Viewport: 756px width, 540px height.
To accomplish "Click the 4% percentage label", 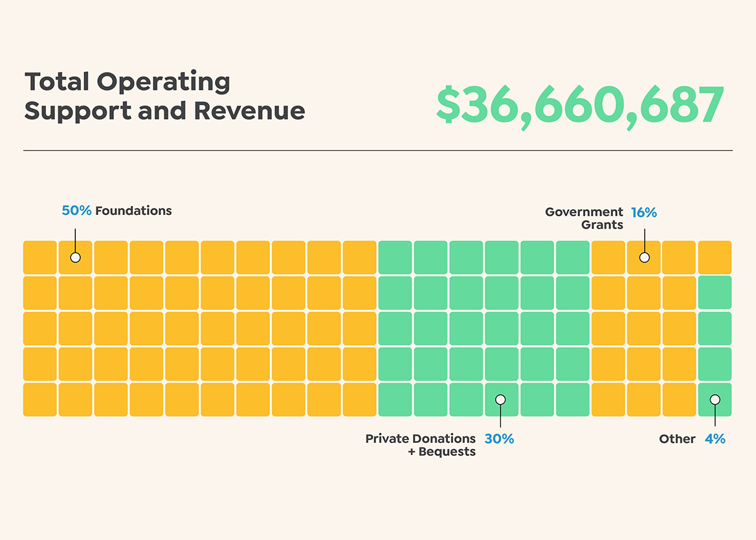I will coord(715,439).
